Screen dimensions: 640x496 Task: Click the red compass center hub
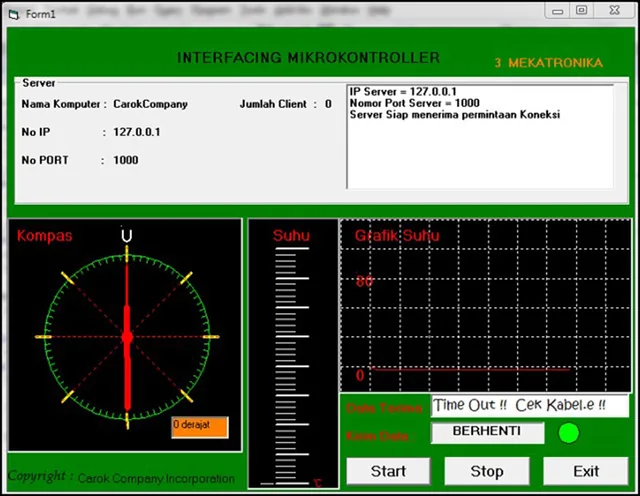127,337
